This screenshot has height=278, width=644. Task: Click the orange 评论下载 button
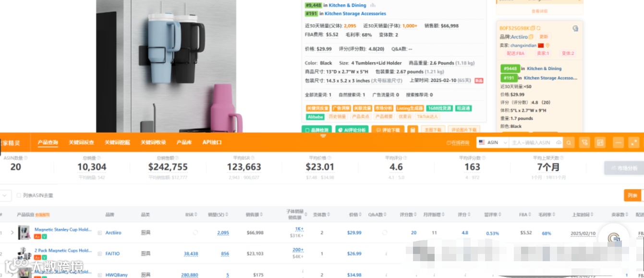(388, 130)
